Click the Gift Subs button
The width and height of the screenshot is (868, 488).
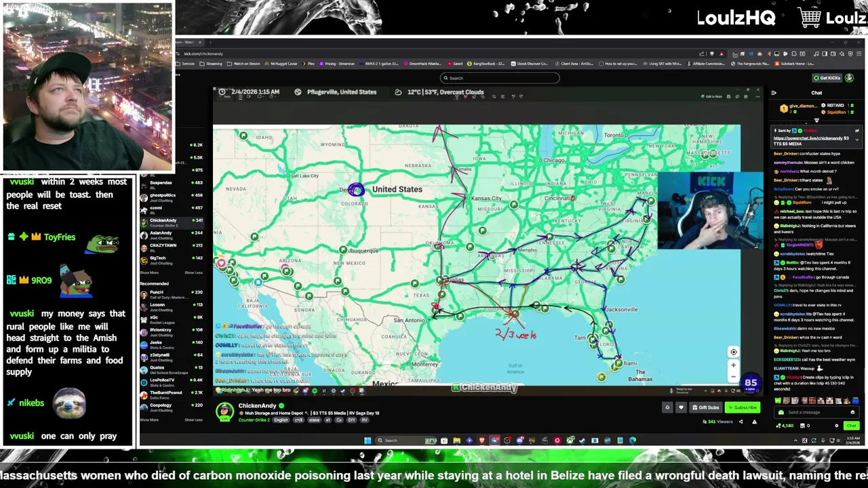click(x=705, y=407)
